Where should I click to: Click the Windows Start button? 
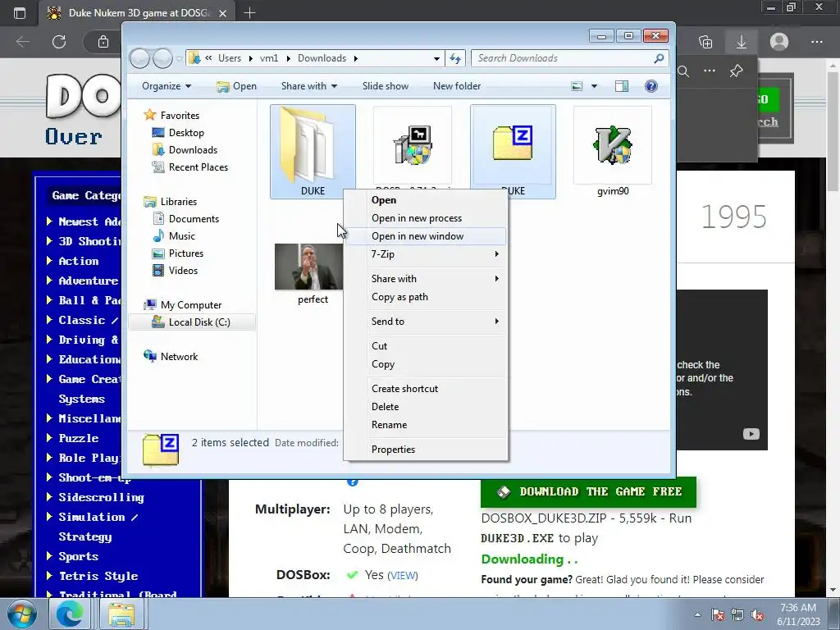pyautogui.click(x=21, y=614)
